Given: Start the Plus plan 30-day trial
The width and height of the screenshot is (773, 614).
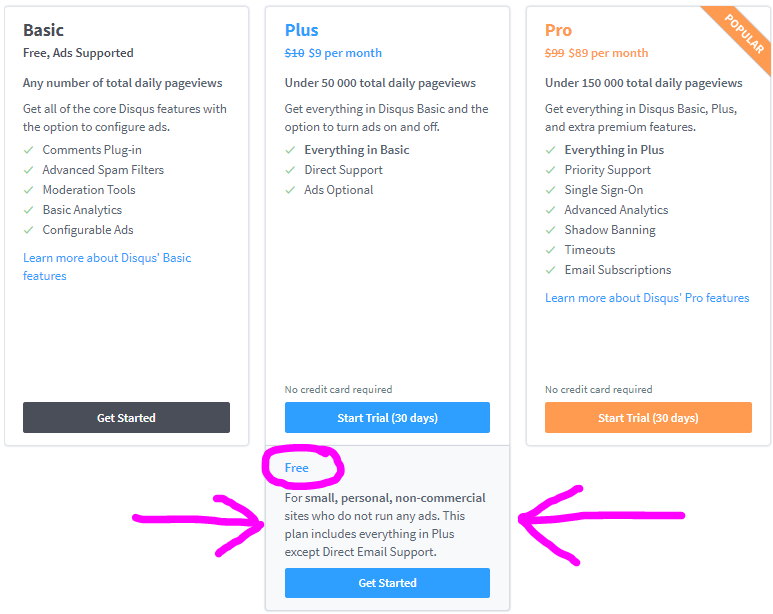Looking at the screenshot, I should pyautogui.click(x=387, y=417).
